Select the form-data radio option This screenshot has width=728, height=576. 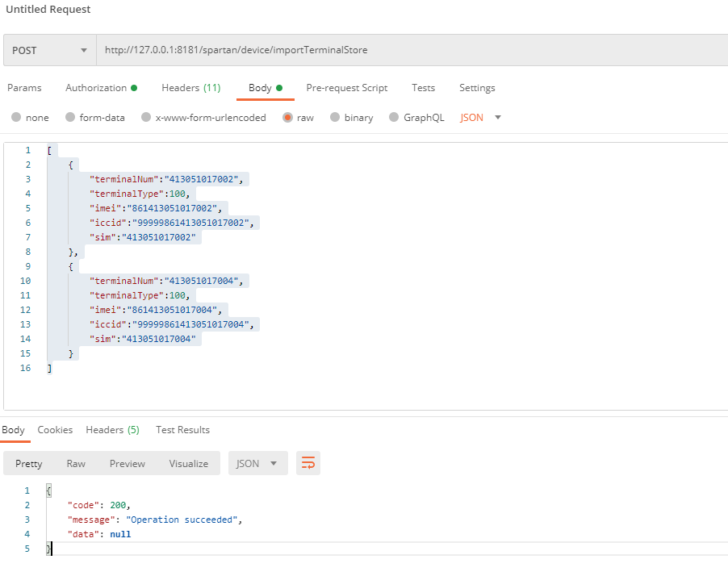pyautogui.click(x=71, y=118)
